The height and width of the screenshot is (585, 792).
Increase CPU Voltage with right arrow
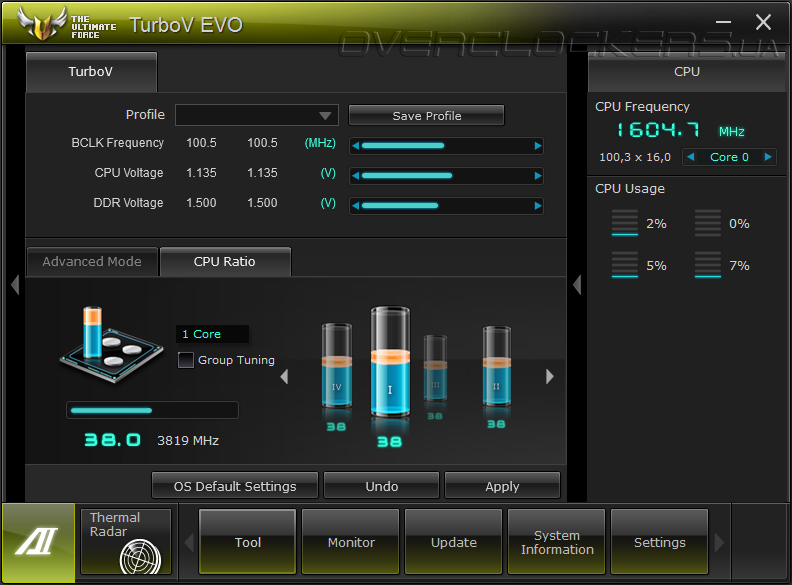tap(538, 176)
